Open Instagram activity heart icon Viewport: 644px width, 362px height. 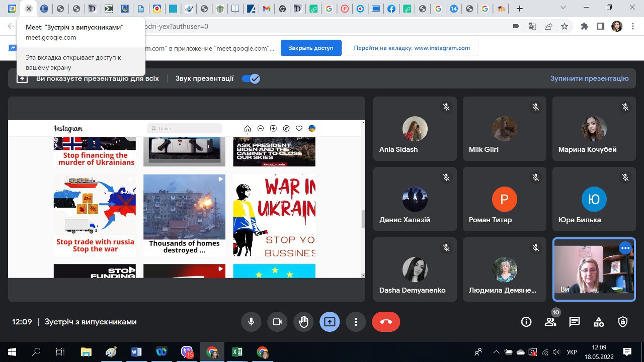pos(299,129)
